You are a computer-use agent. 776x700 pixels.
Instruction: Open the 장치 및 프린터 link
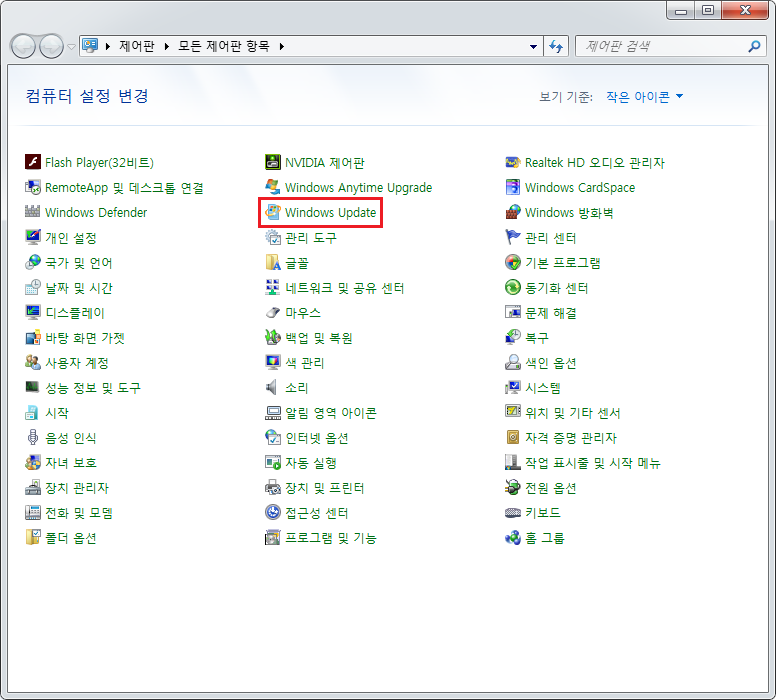coord(324,488)
